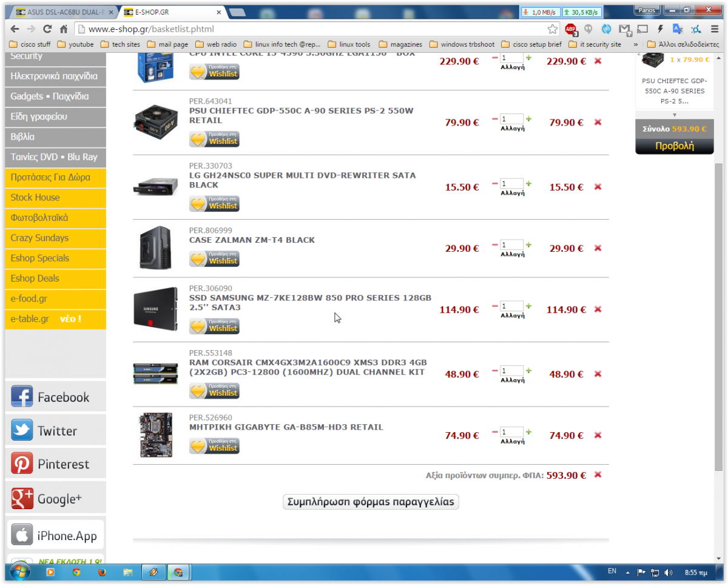Image resolution: width=728 pixels, height=585 pixels.
Task: Click the quantity field for SSD SAMSUNG
Action: (x=511, y=306)
